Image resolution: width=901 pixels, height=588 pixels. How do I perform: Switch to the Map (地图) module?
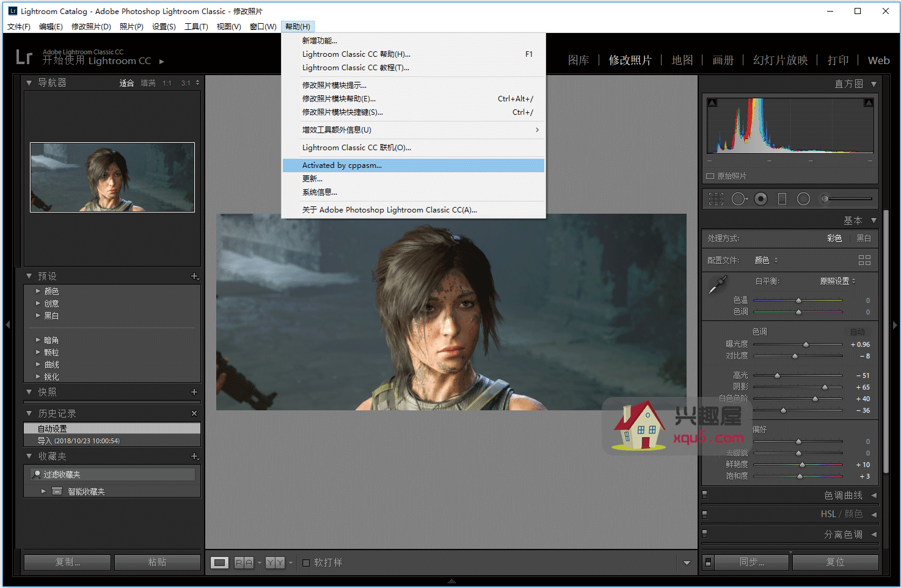(682, 60)
